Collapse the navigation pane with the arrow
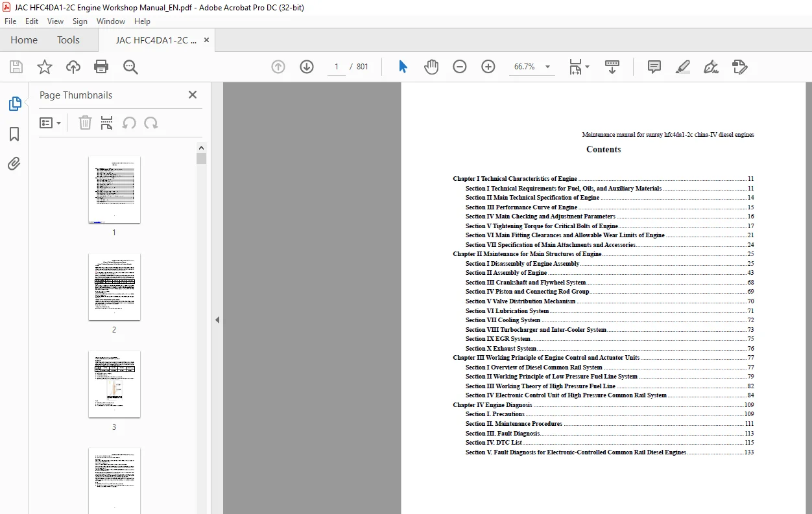Image resolution: width=812 pixels, height=514 pixels. 217,320
